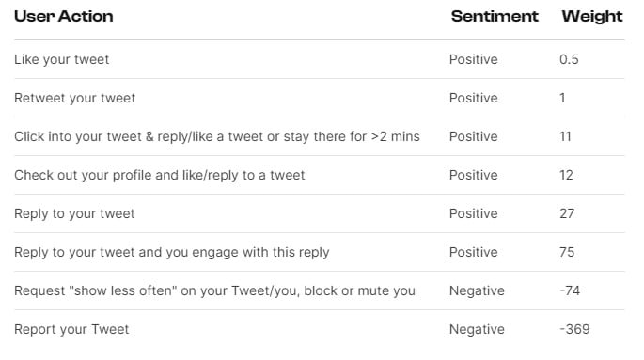The height and width of the screenshot is (360, 644).
Task: Select the 'Report your Tweet' row text
Action: point(71,329)
